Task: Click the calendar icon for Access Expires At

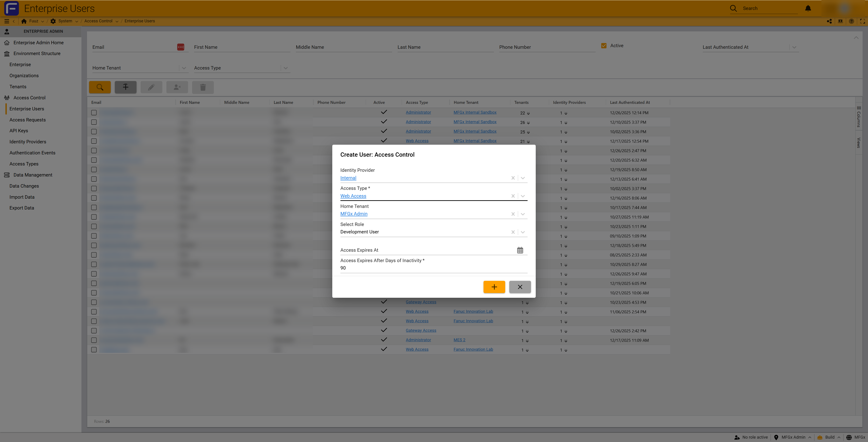Action: (x=520, y=250)
